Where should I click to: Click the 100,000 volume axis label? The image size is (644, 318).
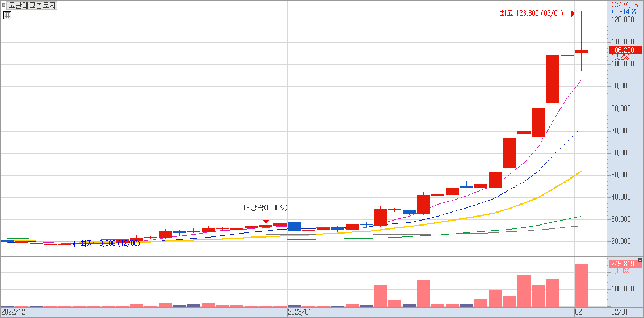(x=622, y=289)
